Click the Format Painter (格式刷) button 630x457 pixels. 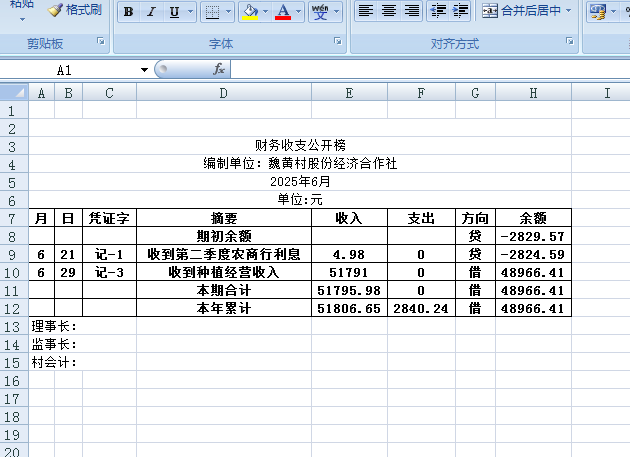(x=75, y=11)
